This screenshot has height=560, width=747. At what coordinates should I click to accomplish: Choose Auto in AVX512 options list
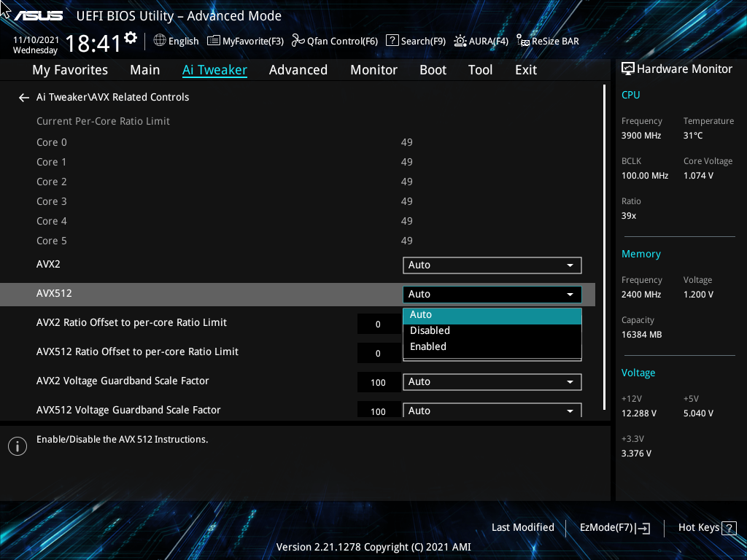click(x=492, y=315)
